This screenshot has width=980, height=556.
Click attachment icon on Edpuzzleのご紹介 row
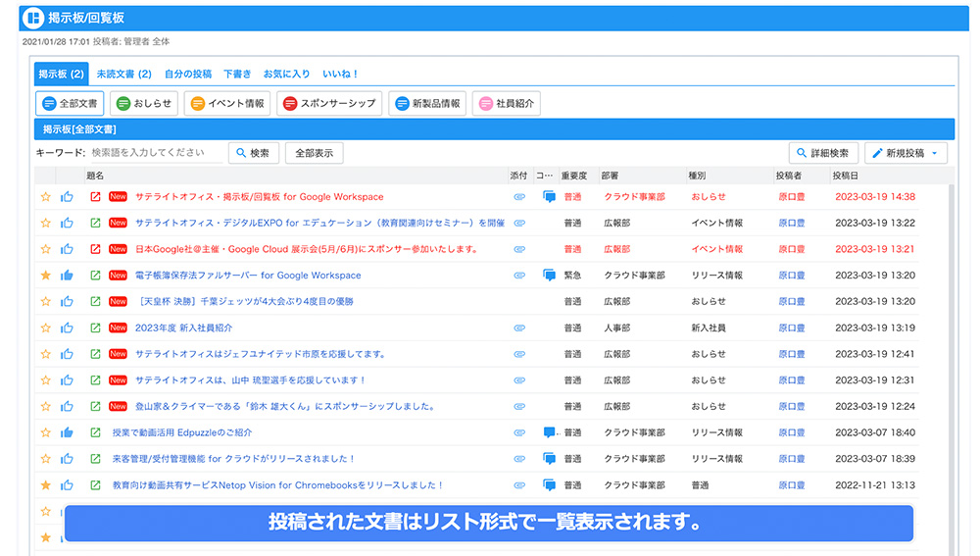(519, 432)
